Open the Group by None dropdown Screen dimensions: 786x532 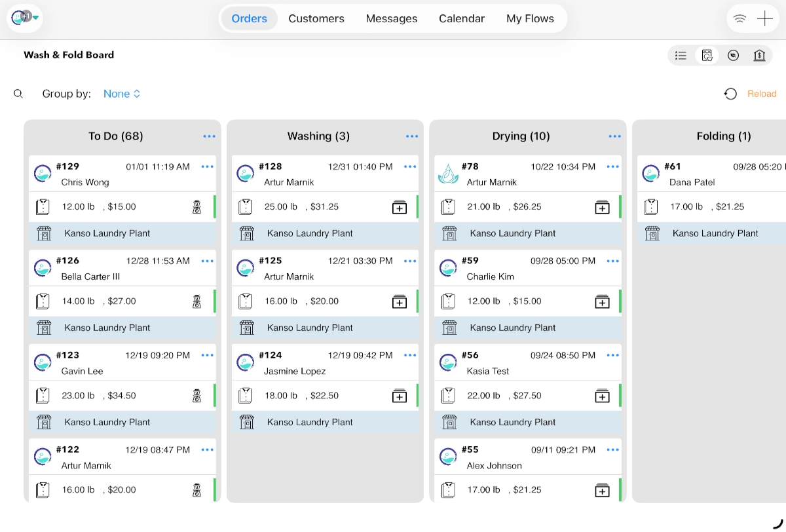122,94
